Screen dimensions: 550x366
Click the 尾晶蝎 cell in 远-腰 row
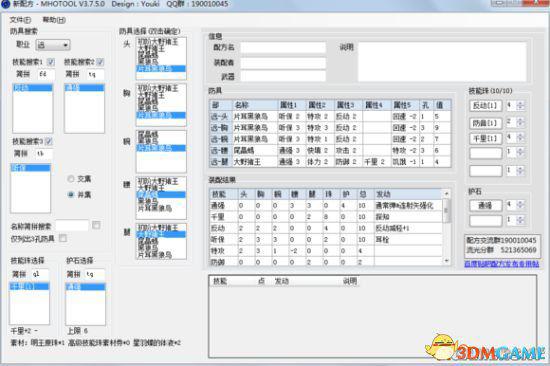click(255, 151)
